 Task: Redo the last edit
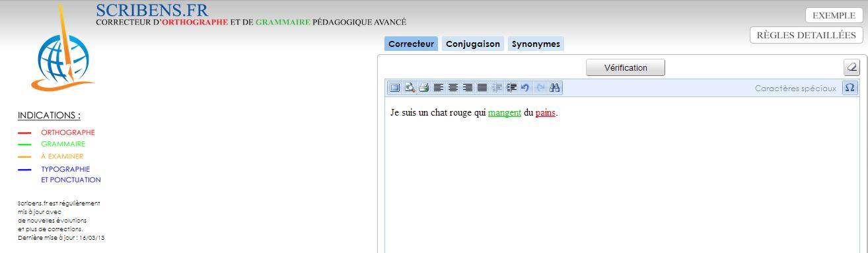pos(540,88)
